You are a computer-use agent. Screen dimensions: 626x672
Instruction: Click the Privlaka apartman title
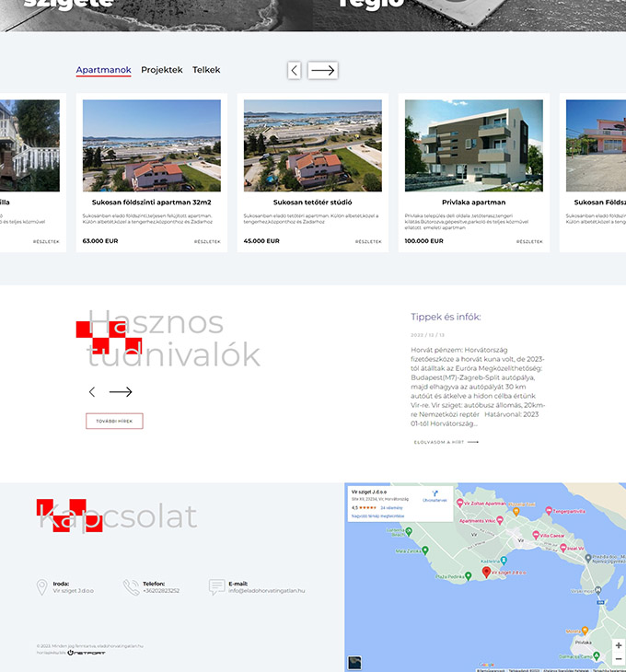click(474, 203)
